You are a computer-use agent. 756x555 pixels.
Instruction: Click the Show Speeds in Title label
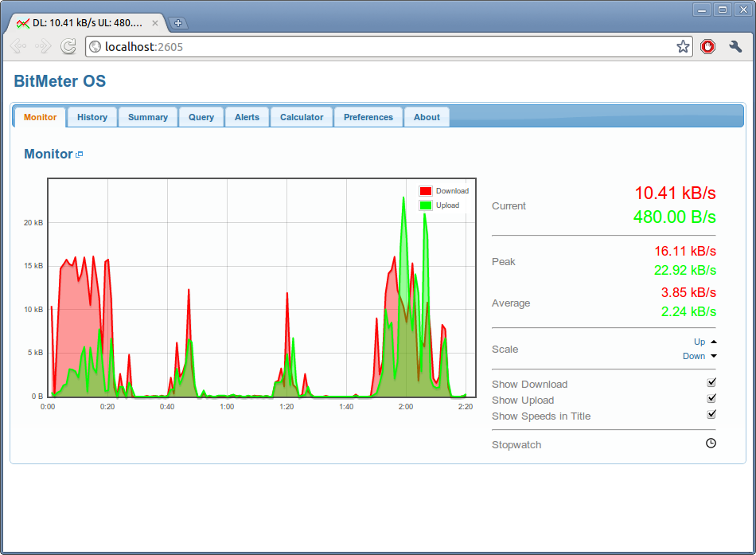point(541,416)
